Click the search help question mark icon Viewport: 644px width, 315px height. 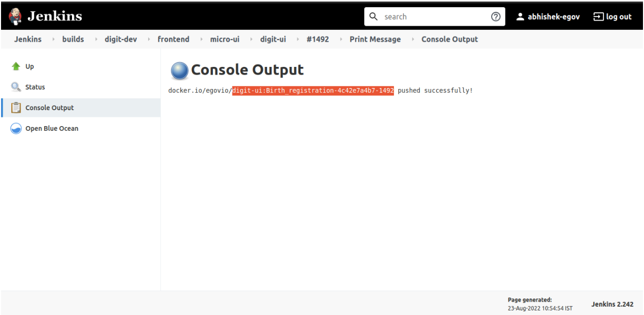tap(495, 16)
